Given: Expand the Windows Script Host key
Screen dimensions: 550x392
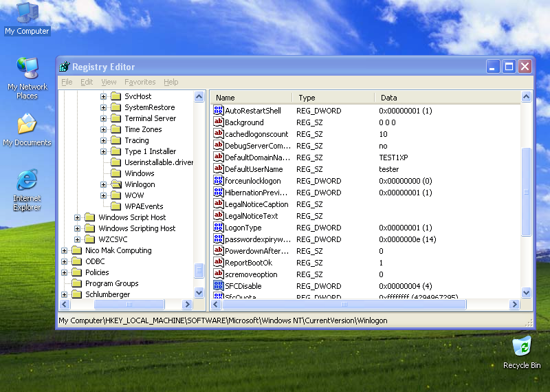Looking at the screenshot, I should coord(77,217).
